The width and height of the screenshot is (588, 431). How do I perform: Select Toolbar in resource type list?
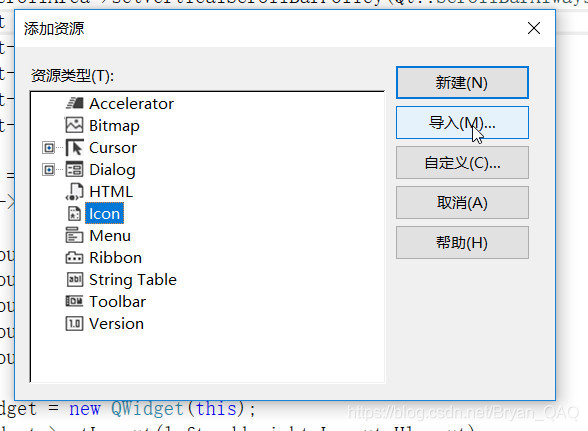117,302
